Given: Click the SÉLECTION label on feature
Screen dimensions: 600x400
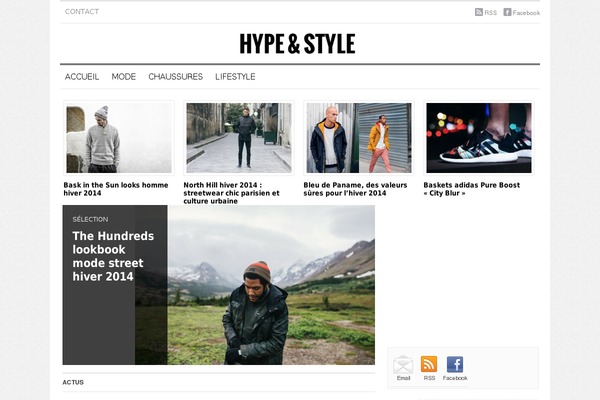Looking at the screenshot, I should pos(90,219).
